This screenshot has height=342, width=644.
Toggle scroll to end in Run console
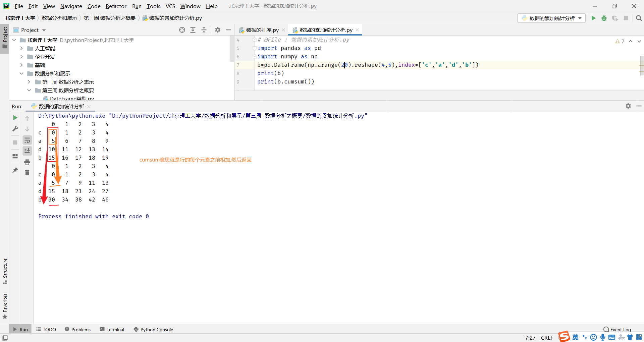27,151
